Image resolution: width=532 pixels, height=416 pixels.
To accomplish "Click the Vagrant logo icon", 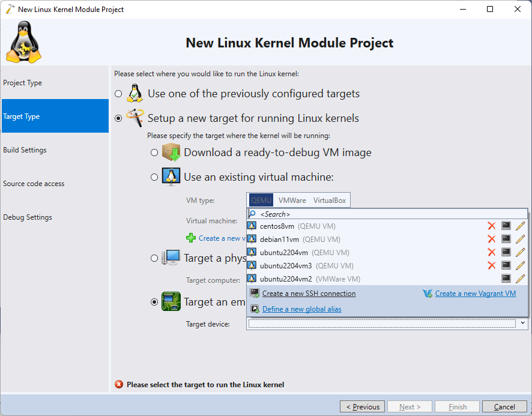I will (x=428, y=293).
